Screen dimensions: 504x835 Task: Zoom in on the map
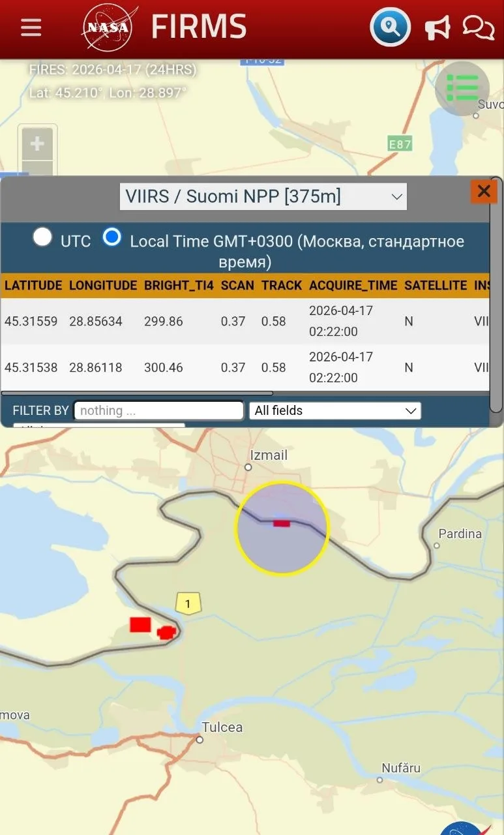tap(37, 144)
